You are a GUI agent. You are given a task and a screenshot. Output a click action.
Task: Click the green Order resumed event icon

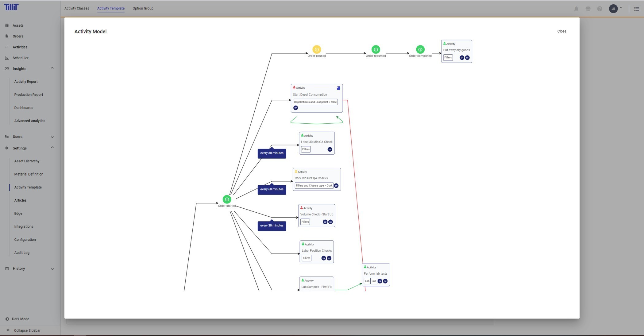coord(376,49)
